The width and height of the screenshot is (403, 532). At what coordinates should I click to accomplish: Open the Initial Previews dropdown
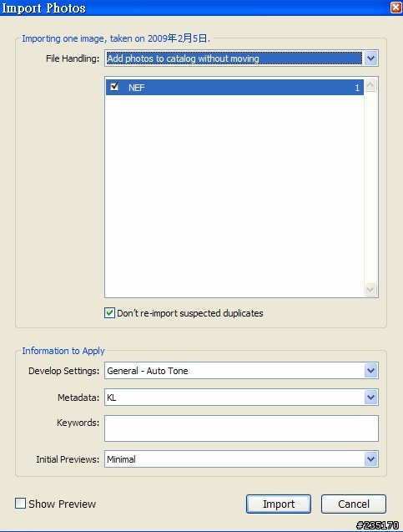point(241,459)
